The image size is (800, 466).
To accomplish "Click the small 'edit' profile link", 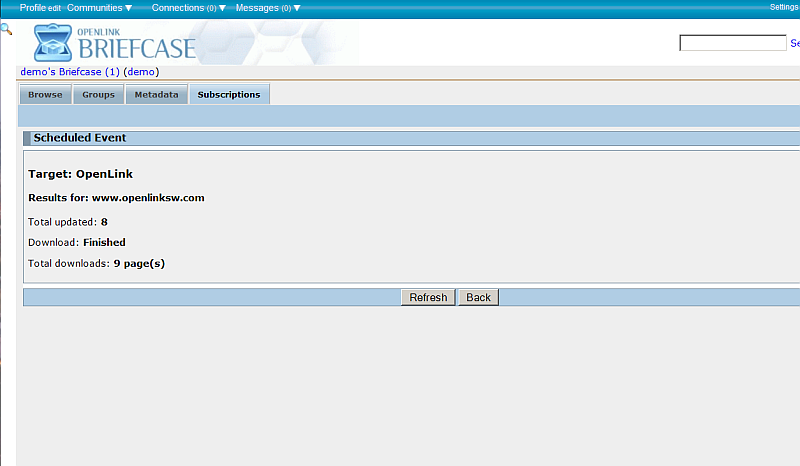I will click(55, 8).
